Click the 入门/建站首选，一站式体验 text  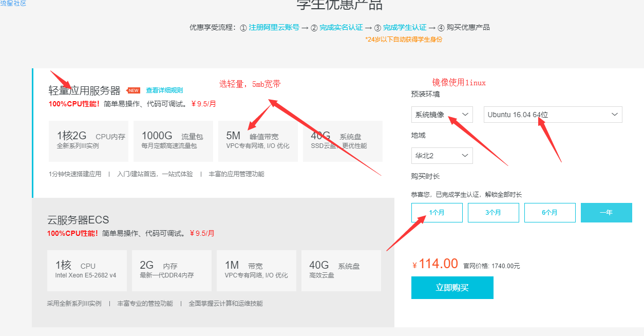pos(155,174)
